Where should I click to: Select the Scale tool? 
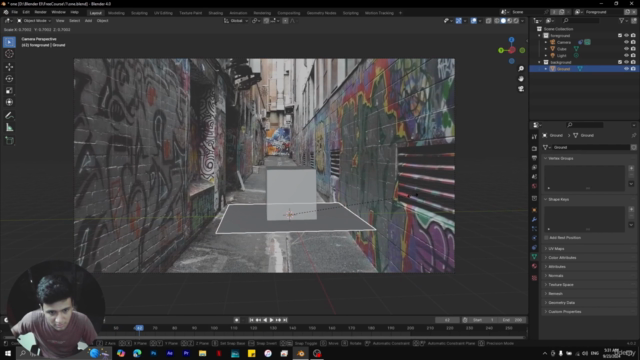(x=9, y=91)
